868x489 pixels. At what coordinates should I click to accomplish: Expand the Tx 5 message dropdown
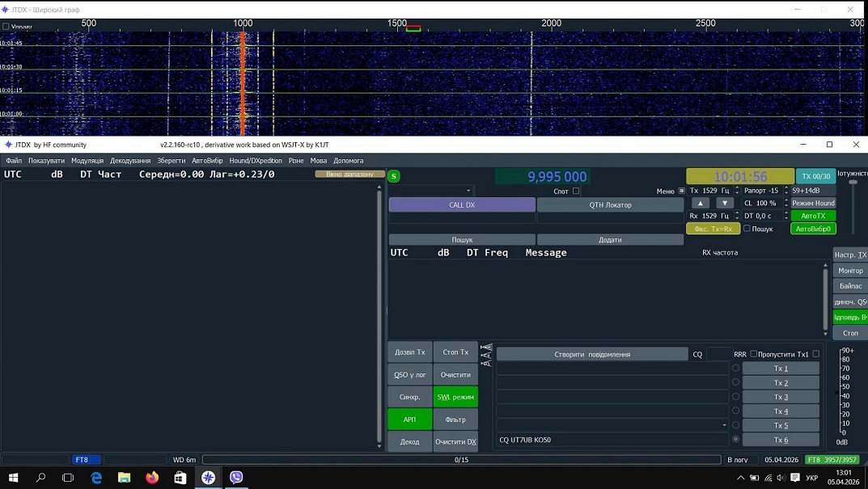point(723,425)
